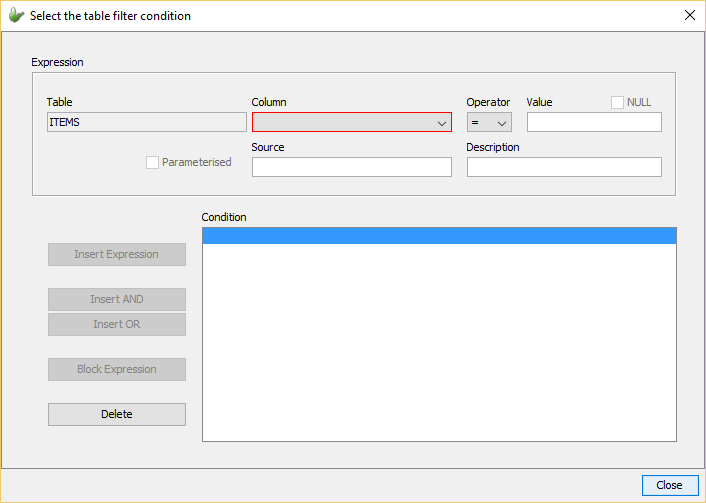Click the Insert OR button
The image size is (706, 503).
tap(117, 324)
